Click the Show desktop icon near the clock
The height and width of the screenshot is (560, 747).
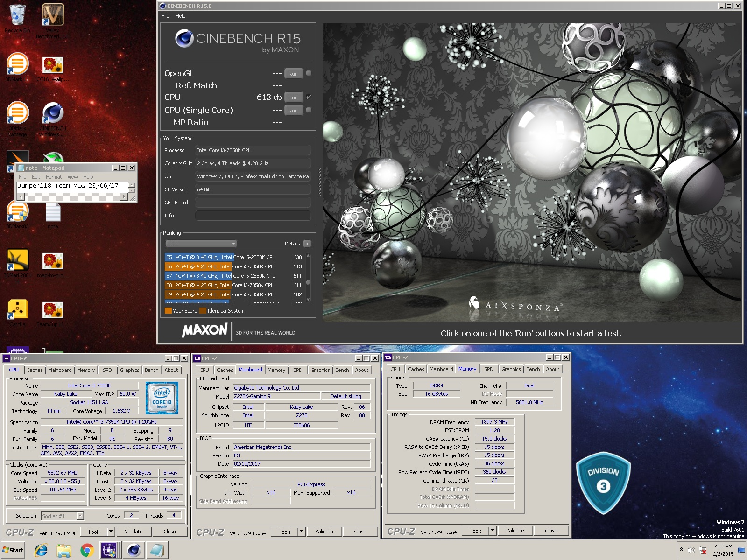pos(741,551)
